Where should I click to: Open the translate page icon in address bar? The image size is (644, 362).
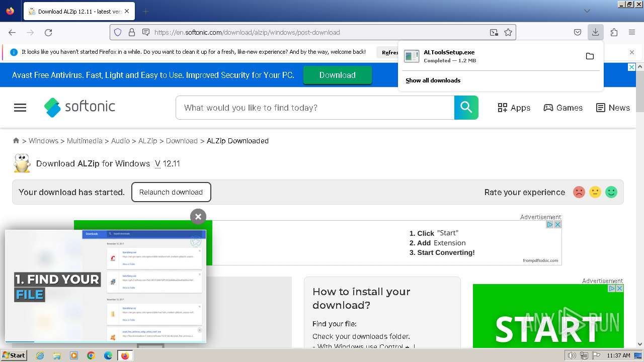click(x=494, y=32)
